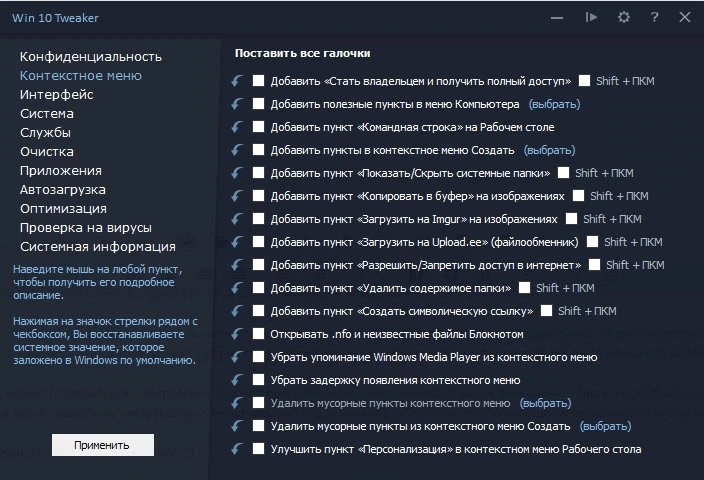Viewport: 704px width, 480px height.
Task: Enable Shift + ПКМ for «Загрузить на Imgur»
Action: pos(571,219)
